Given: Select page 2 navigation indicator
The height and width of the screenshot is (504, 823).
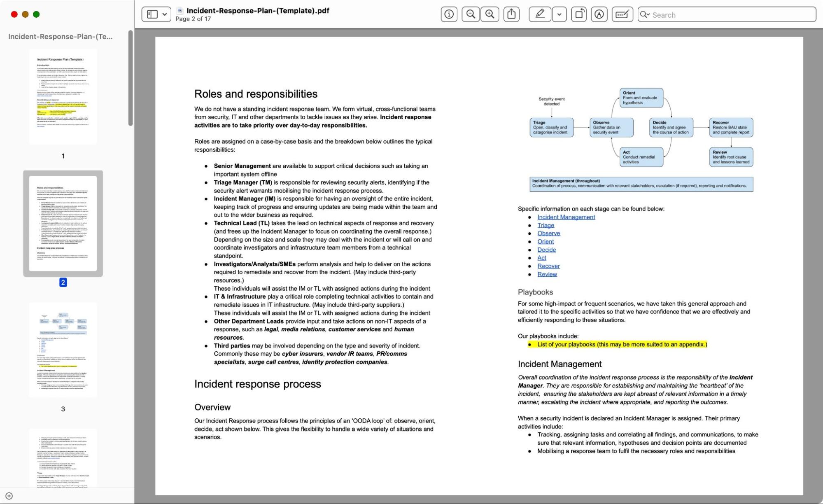Looking at the screenshot, I should coord(63,282).
